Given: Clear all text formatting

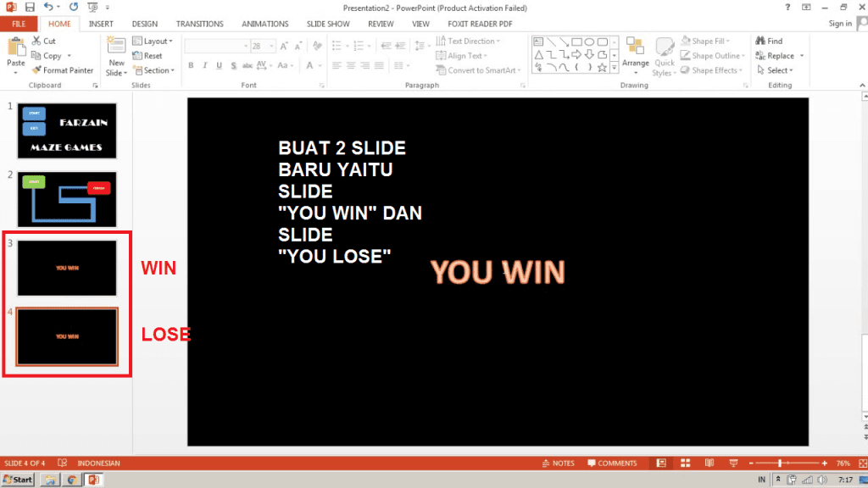Looking at the screenshot, I should coord(317,46).
